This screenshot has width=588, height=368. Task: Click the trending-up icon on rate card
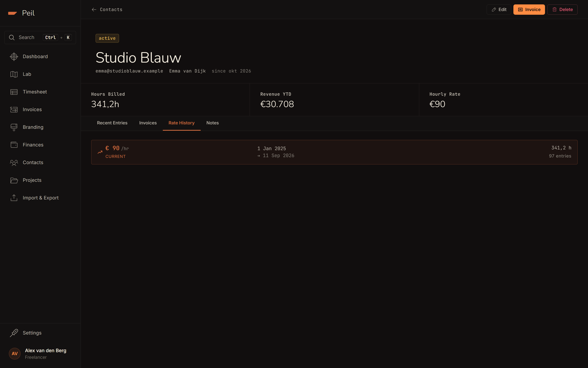coord(100,152)
